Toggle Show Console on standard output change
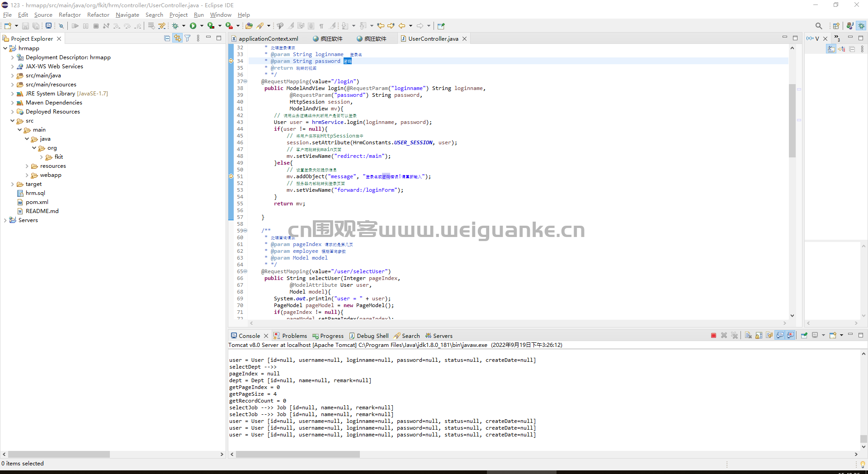The width and height of the screenshot is (868, 474). [x=780, y=336]
